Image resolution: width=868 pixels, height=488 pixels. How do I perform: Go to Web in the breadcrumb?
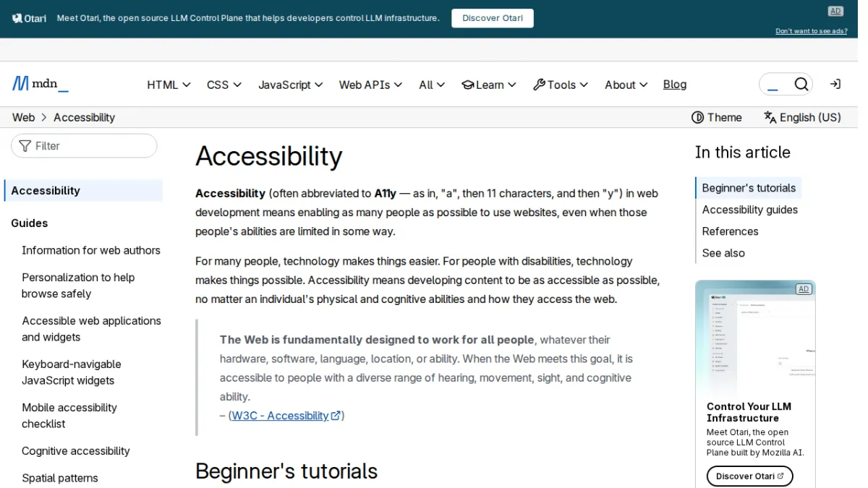23,117
